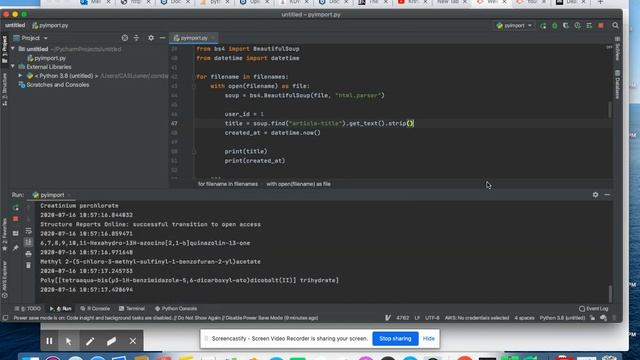The width and height of the screenshot is (640, 360).
Task: Open the UTF-8 encoding selector in status bar
Action: click(x=432, y=318)
